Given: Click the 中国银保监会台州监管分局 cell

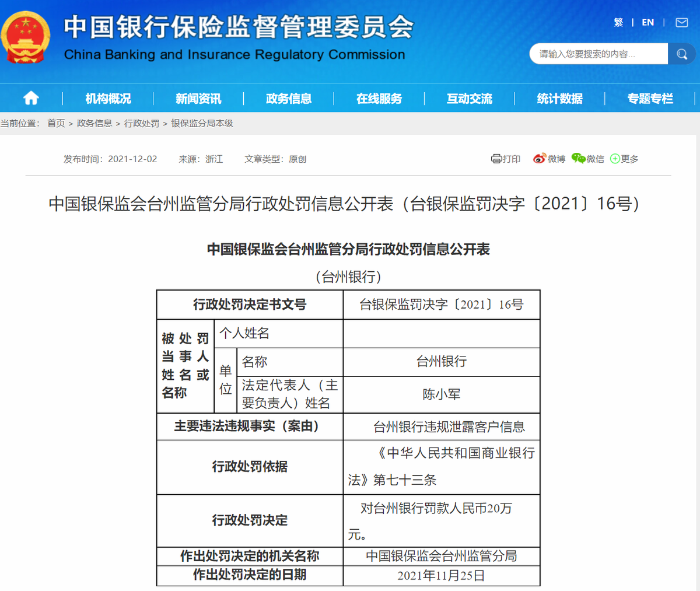Looking at the screenshot, I should pos(442,556).
